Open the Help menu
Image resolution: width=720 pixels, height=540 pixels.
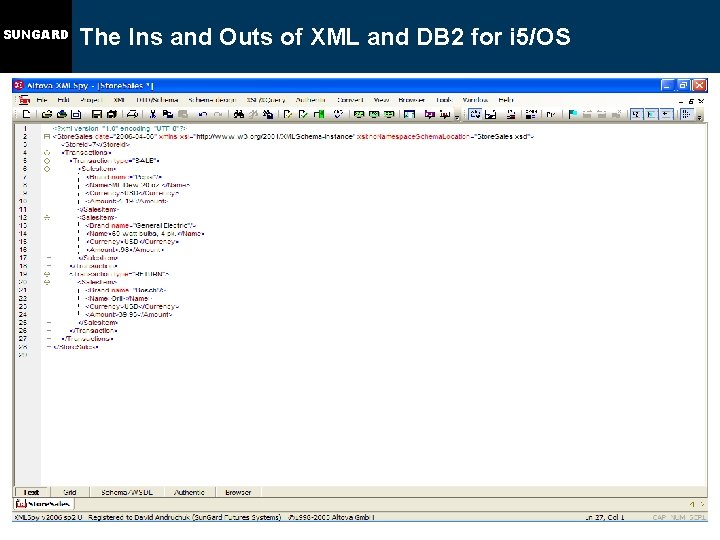pos(506,100)
